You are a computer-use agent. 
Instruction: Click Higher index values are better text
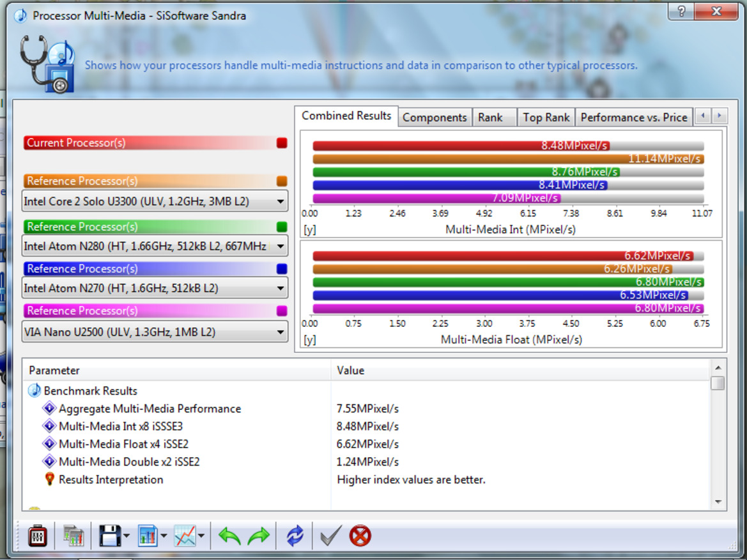(411, 480)
